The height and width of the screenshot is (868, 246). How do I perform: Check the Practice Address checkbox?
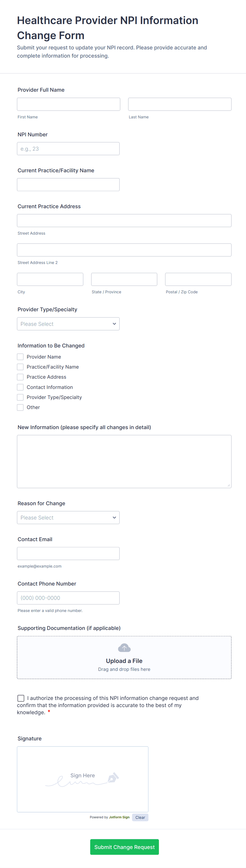pyautogui.click(x=20, y=377)
